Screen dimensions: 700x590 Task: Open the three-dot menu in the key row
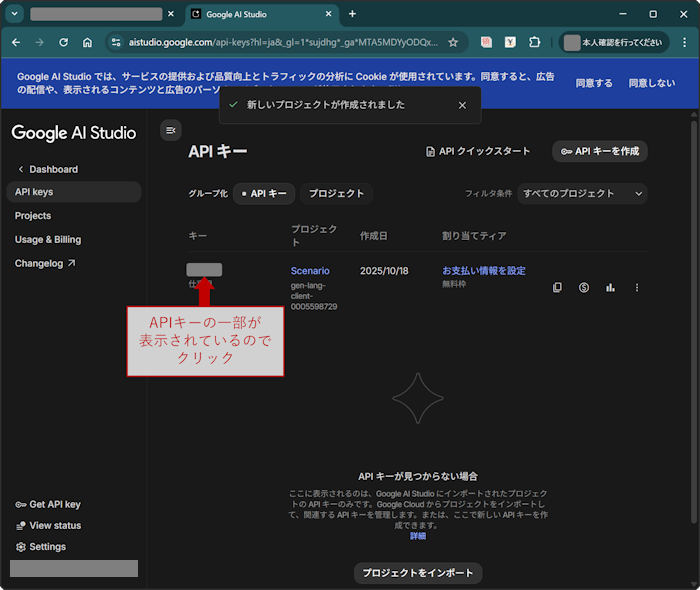pos(636,288)
